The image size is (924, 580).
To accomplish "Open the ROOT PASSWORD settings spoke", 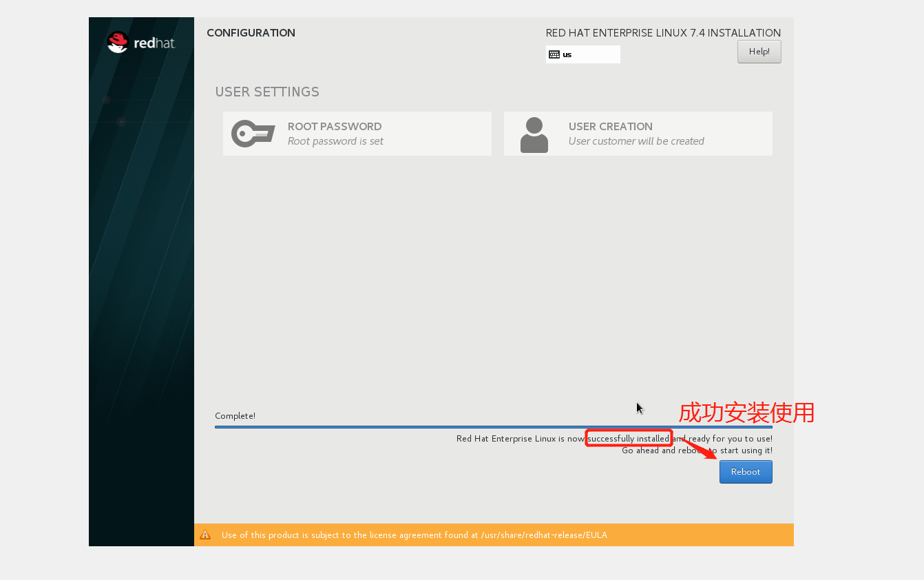I will click(x=357, y=134).
